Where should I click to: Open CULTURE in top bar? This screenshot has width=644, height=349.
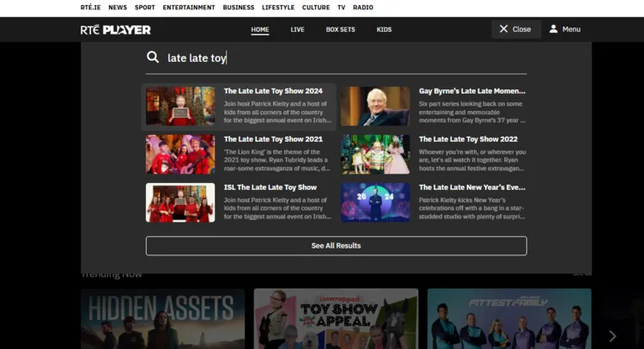pos(316,8)
